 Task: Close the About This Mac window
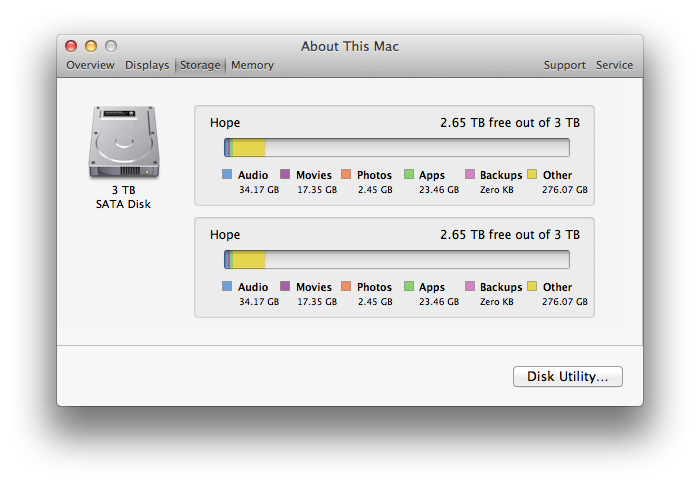[x=71, y=46]
